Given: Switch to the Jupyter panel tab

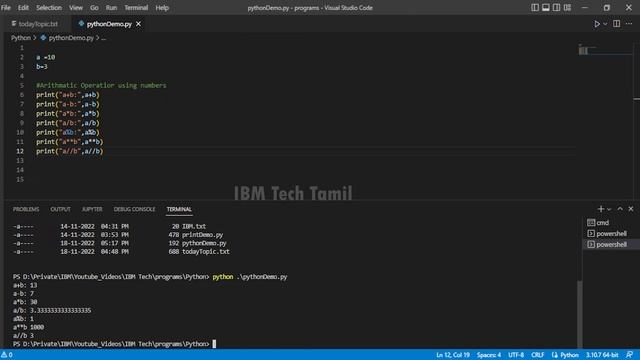Looking at the screenshot, I should point(92,209).
